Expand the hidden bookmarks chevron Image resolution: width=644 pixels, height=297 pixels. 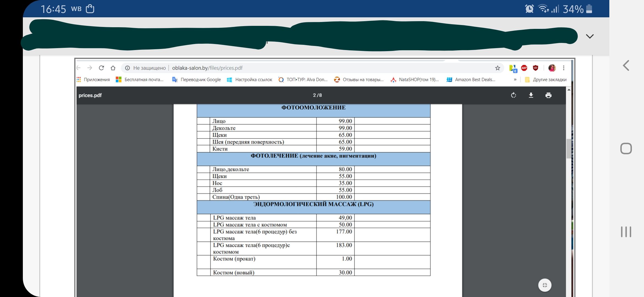(515, 79)
